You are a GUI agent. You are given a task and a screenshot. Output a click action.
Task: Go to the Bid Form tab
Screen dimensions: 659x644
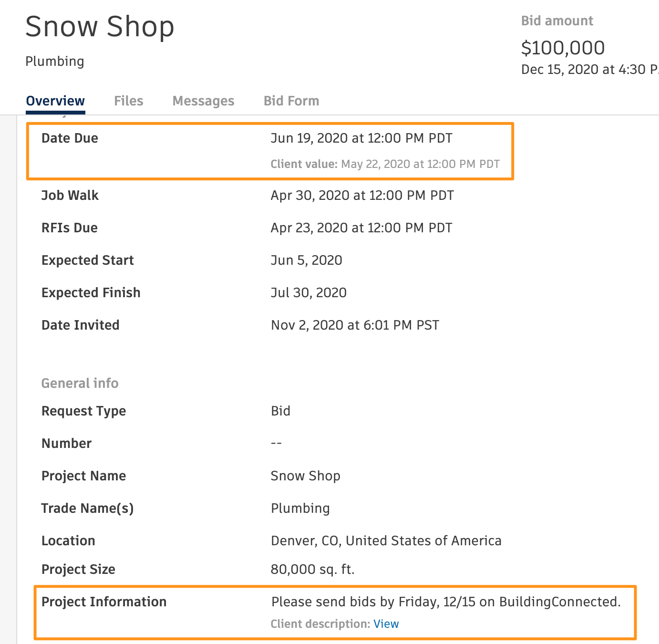click(291, 101)
